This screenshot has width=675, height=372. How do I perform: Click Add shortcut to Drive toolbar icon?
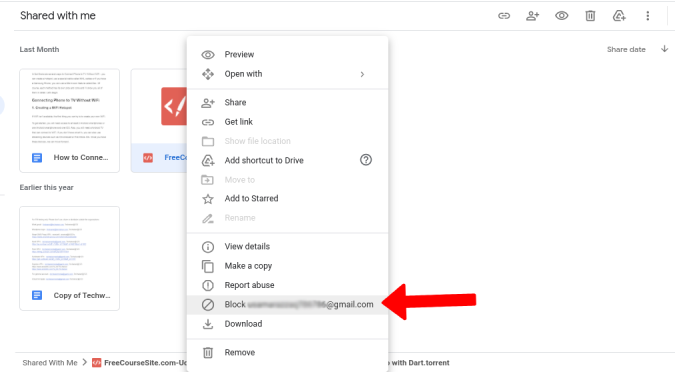(619, 16)
